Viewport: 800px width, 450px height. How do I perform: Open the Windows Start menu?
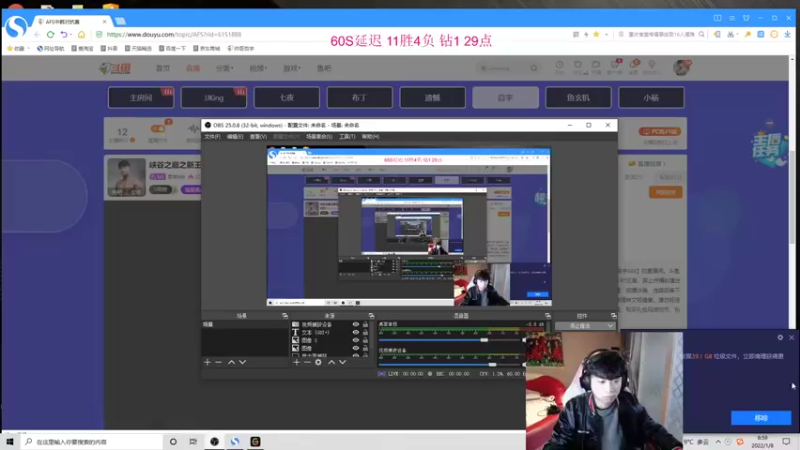pos(10,442)
